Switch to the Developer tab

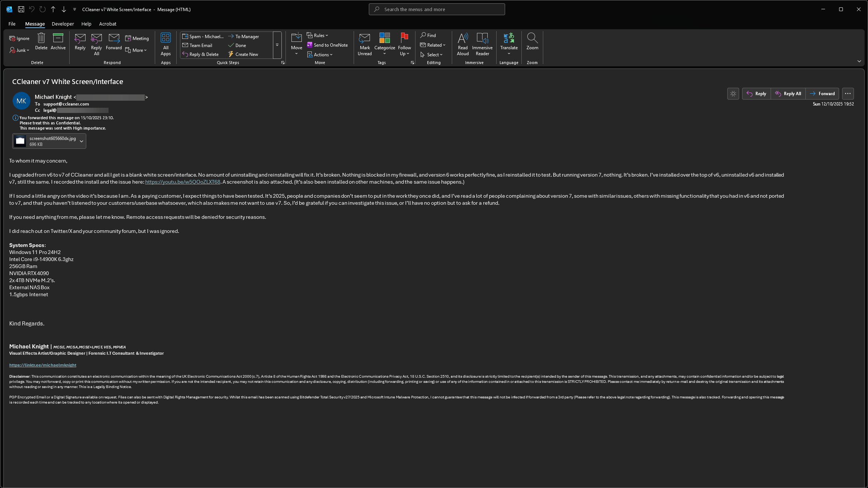[x=63, y=24]
